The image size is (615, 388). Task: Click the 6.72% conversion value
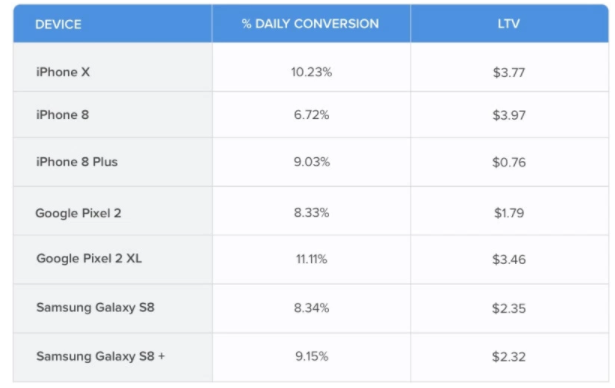pyautogui.click(x=311, y=115)
